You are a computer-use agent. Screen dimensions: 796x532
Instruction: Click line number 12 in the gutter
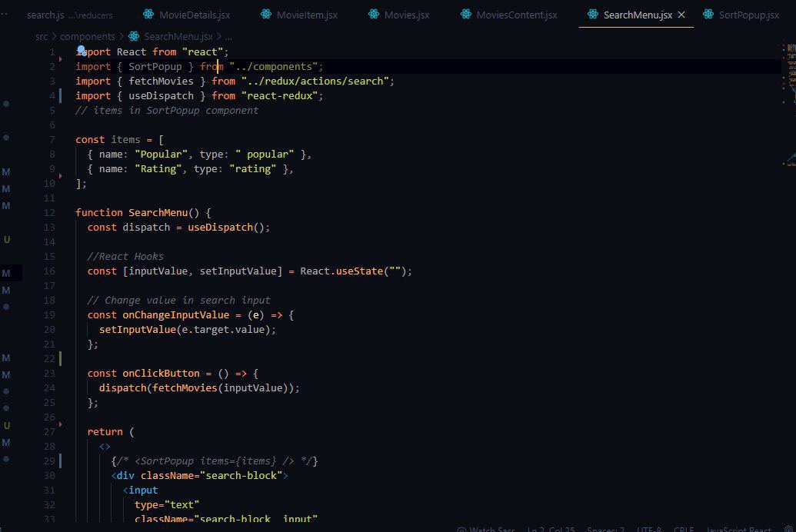[x=49, y=213]
